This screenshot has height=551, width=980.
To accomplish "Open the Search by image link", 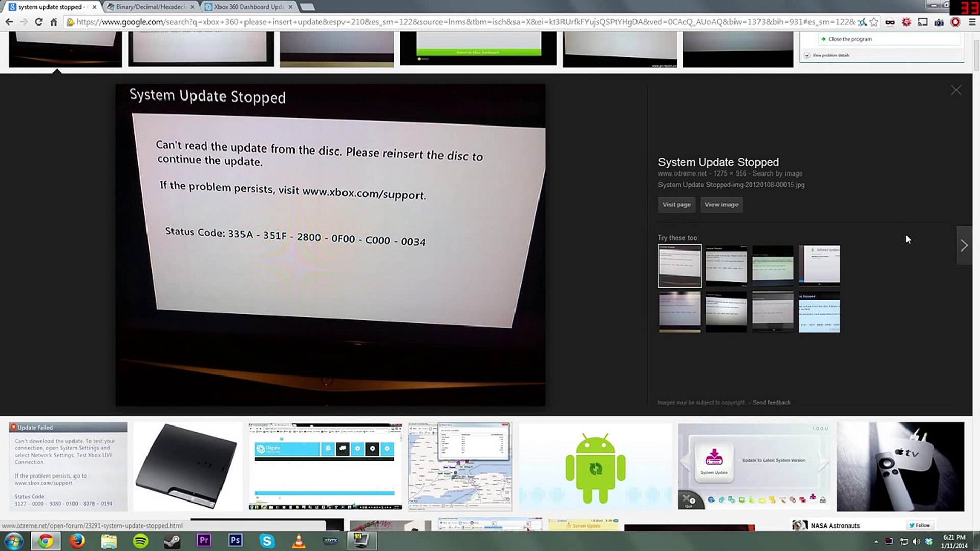I will pyautogui.click(x=777, y=173).
